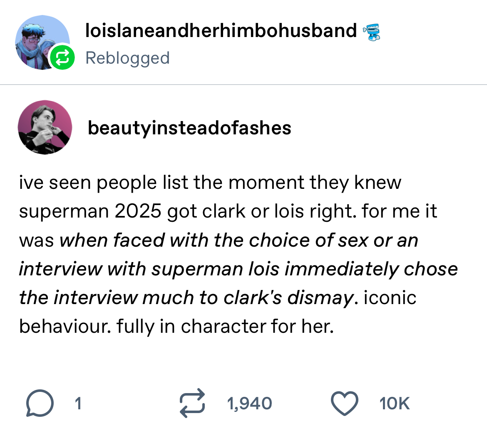487x448 pixels.
Task: Open the beautyinsteadofashes blog name link
Action: pyautogui.click(x=189, y=128)
